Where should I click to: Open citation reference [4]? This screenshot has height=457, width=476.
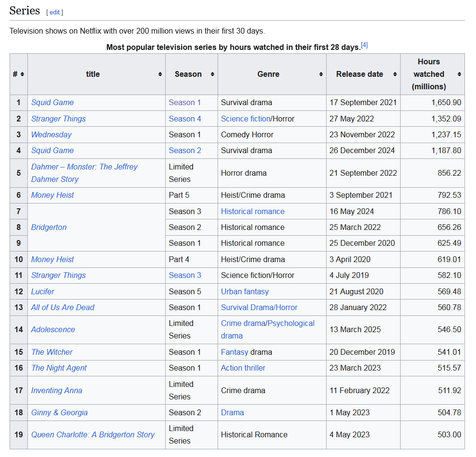click(364, 45)
